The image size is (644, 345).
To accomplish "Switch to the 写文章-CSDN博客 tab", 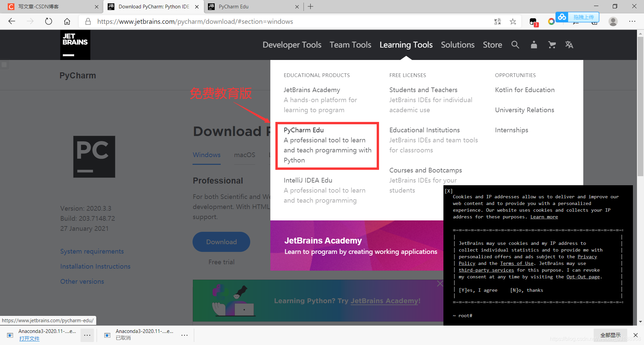I will (x=50, y=7).
